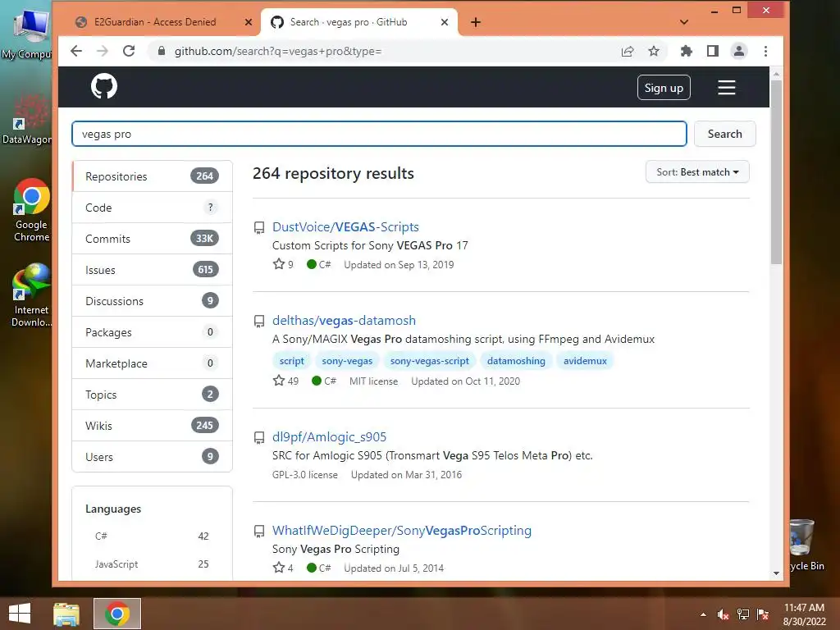The image size is (840, 630).
Task: Select the Commits filter
Action: pyautogui.click(x=152, y=239)
